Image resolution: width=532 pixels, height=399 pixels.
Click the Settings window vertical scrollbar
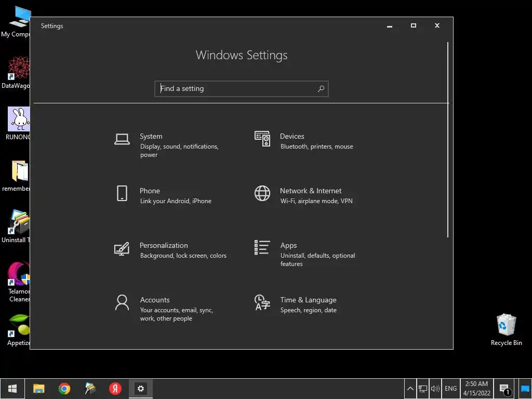(448, 140)
